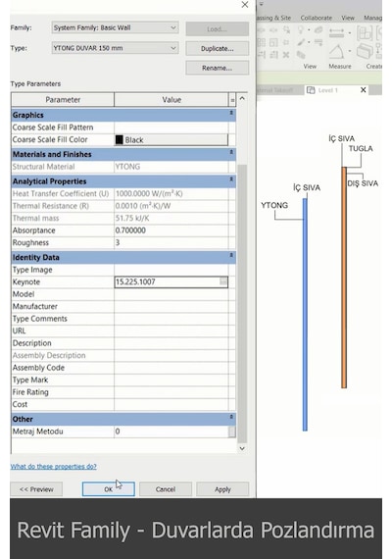Click the Level 1 view tab icon
The width and height of the screenshot is (392, 559).
(311, 90)
